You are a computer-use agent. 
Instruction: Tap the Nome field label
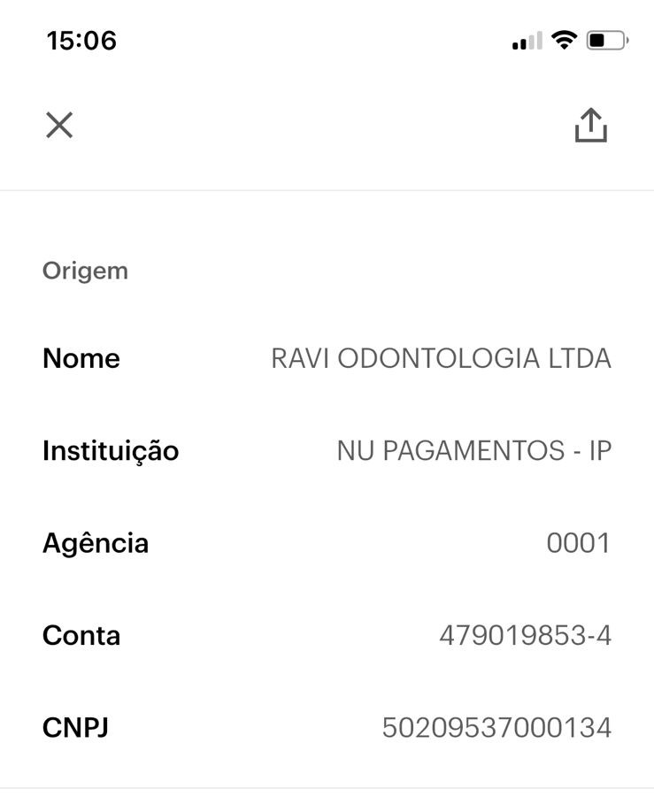(x=81, y=358)
